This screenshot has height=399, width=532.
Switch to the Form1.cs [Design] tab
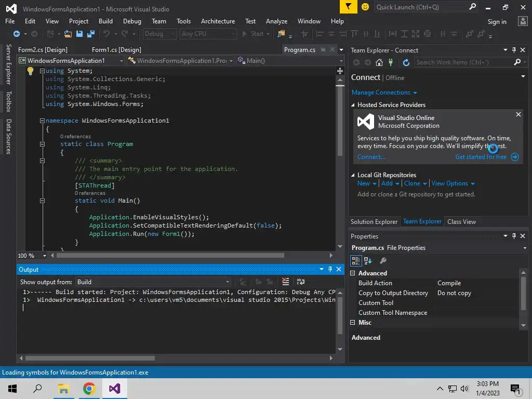(116, 50)
